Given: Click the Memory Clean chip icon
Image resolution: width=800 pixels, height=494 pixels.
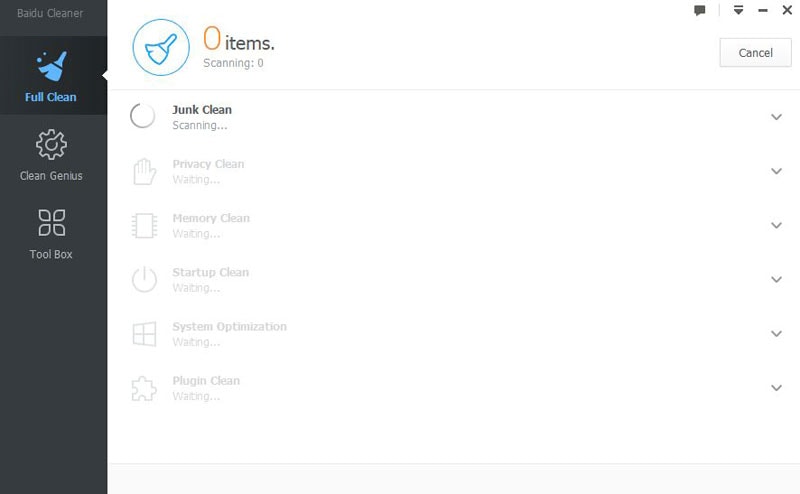Looking at the screenshot, I should (145, 225).
